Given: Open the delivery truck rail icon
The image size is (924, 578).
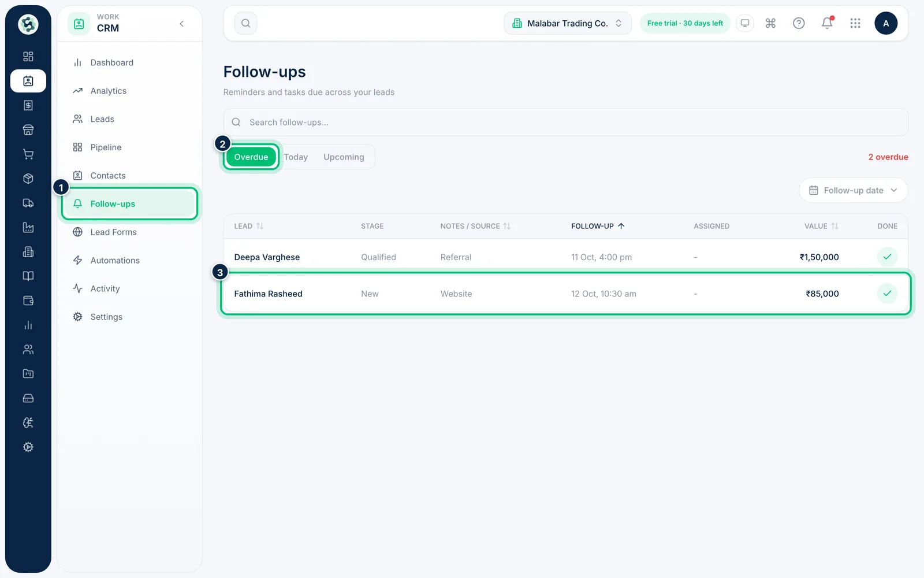Looking at the screenshot, I should [x=28, y=203].
